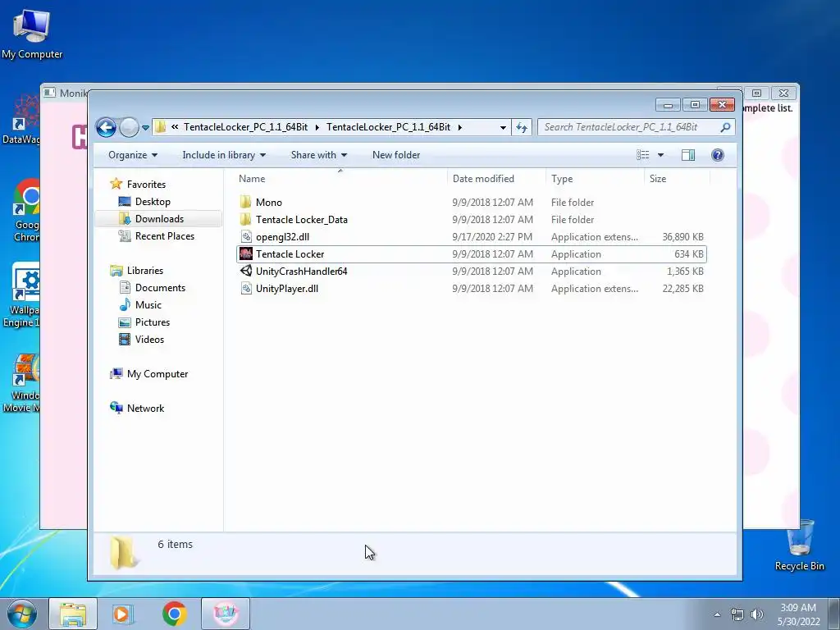840x630 pixels.
Task: Open Music library
Action: point(148,305)
